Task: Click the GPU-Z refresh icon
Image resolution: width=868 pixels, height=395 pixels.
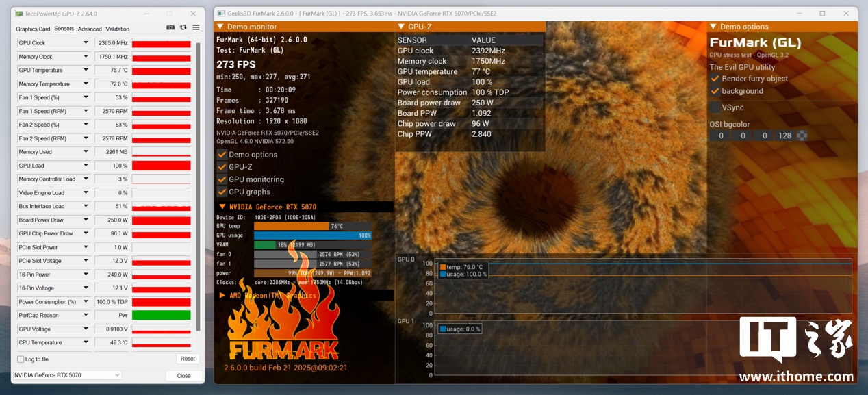Action: click(x=183, y=27)
